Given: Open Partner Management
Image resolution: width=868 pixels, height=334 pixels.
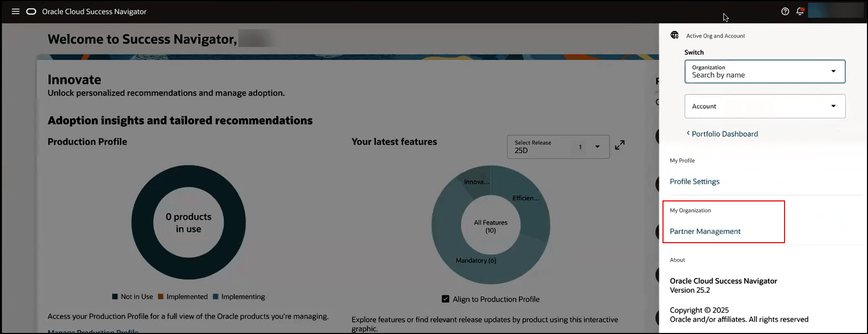Looking at the screenshot, I should coord(705,231).
